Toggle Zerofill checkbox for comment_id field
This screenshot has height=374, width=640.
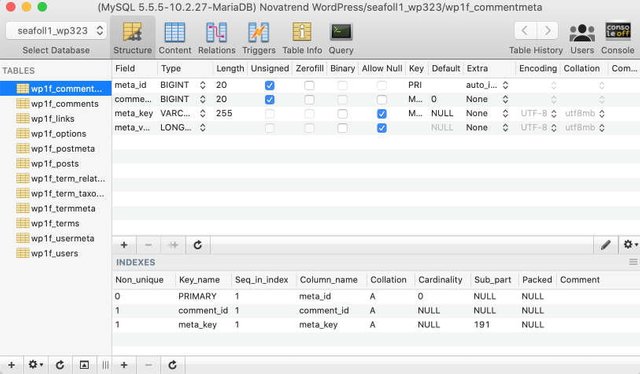309,100
